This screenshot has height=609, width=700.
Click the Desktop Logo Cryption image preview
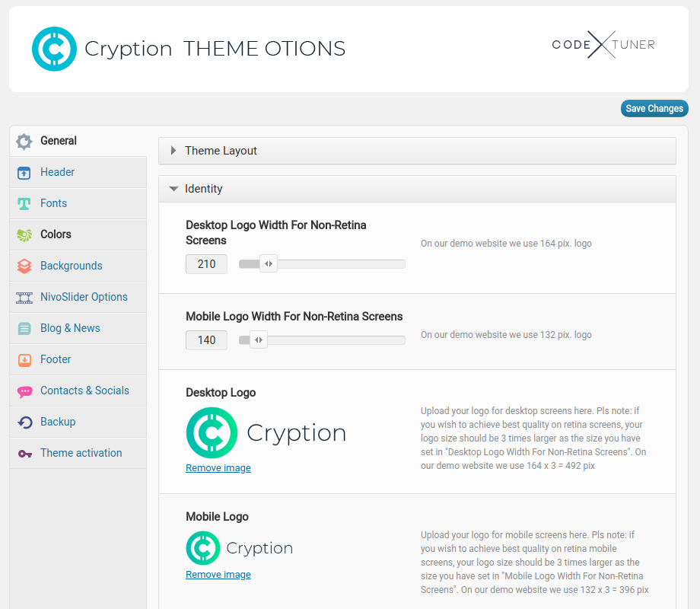point(266,432)
